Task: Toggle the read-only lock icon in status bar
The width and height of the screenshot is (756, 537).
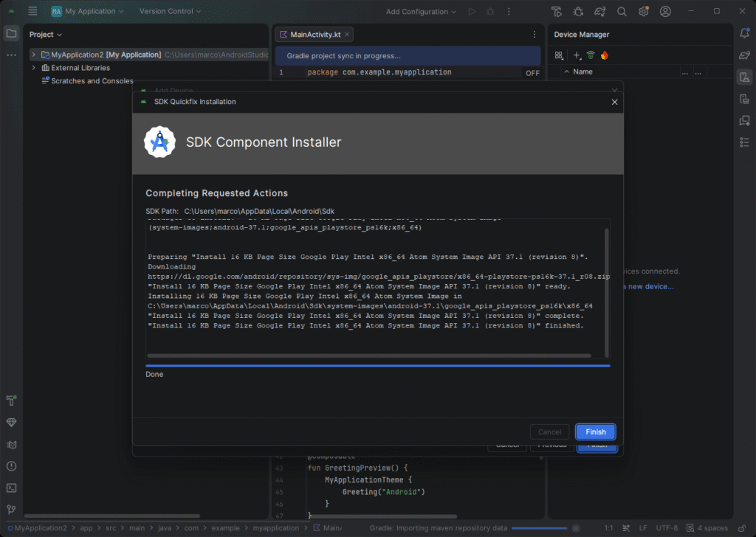Action: (x=743, y=528)
